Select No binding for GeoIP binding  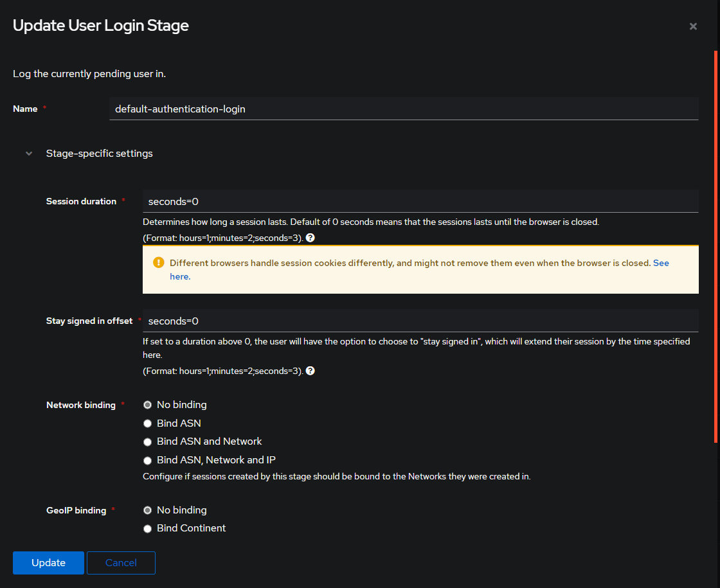pos(148,510)
